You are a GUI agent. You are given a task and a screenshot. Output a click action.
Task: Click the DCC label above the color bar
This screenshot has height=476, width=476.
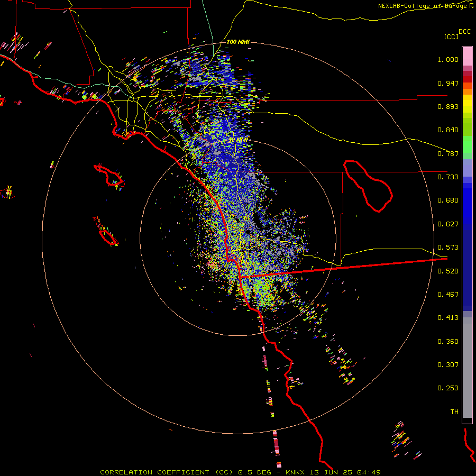click(x=465, y=32)
